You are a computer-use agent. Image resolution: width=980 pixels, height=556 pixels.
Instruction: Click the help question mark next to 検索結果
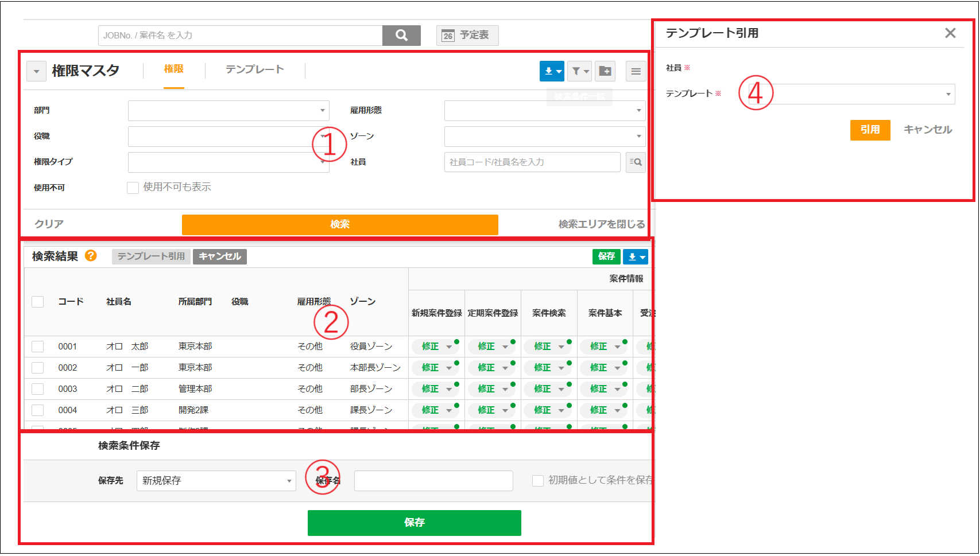tap(91, 256)
